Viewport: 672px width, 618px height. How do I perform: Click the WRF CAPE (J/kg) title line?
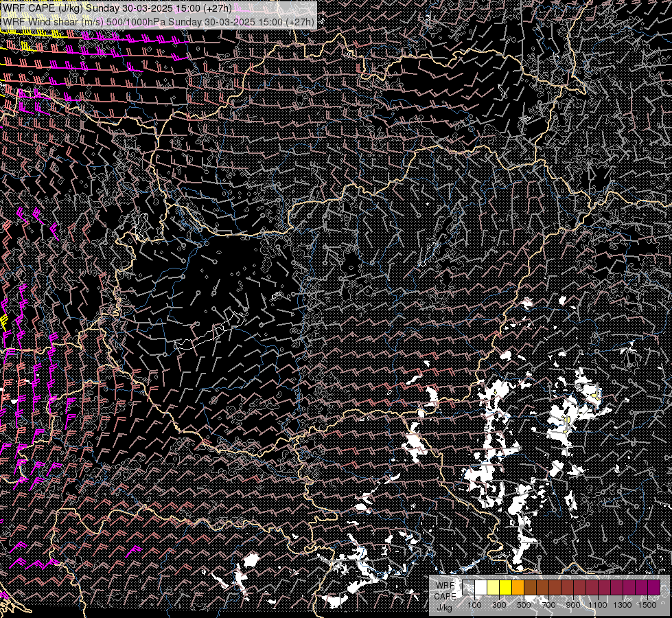point(117,8)
